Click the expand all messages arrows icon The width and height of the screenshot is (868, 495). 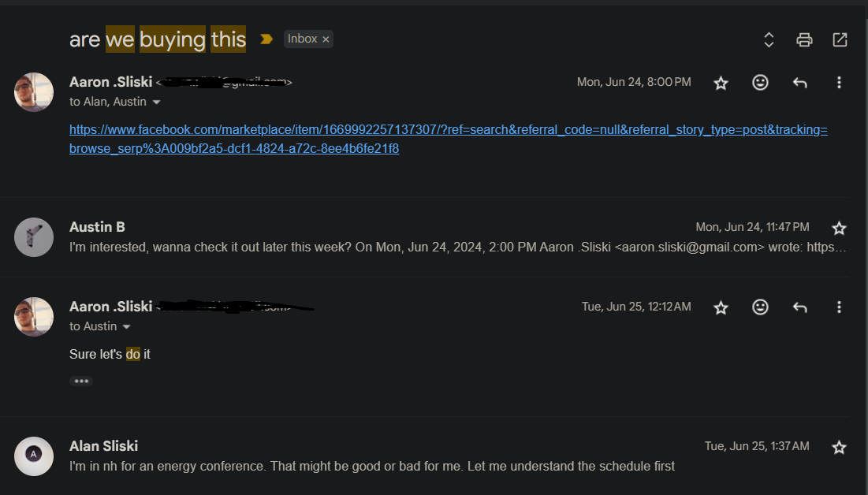click(x=769, y=40)
